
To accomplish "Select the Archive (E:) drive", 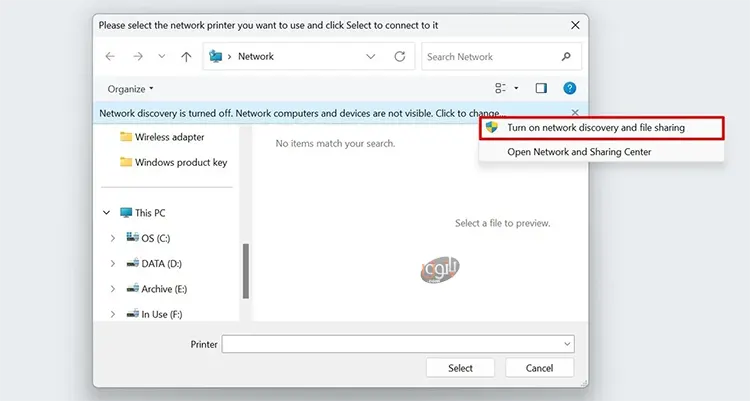I will click(x=156, y=289).
